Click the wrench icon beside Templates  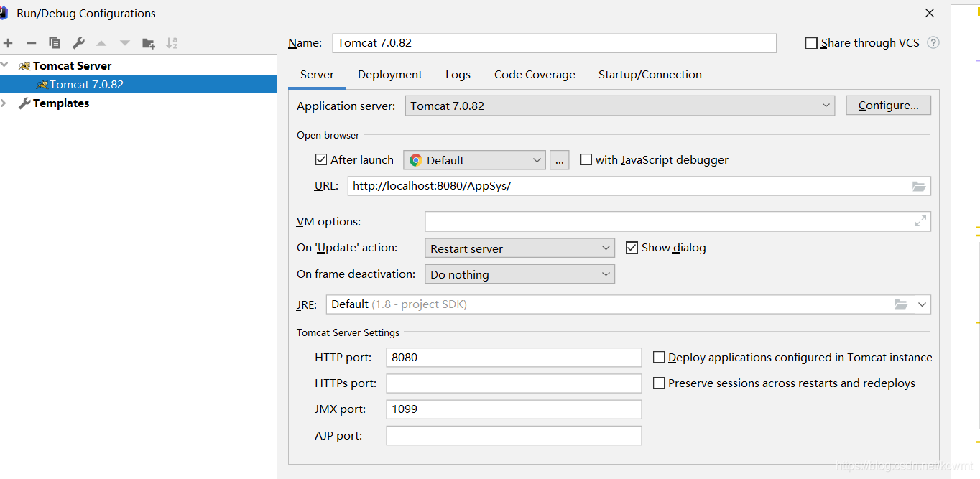pos(24,103)
